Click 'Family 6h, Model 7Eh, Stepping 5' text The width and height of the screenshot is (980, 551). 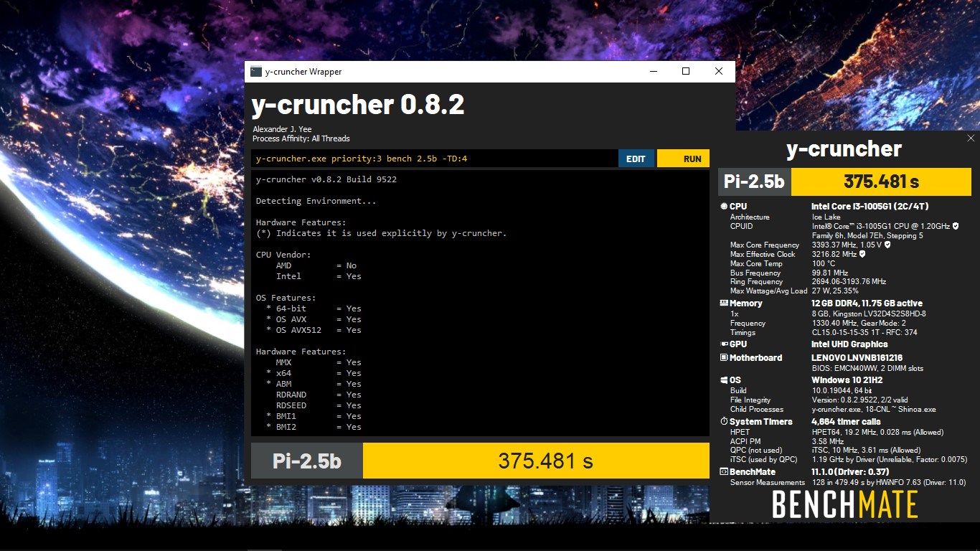(867, 235)
